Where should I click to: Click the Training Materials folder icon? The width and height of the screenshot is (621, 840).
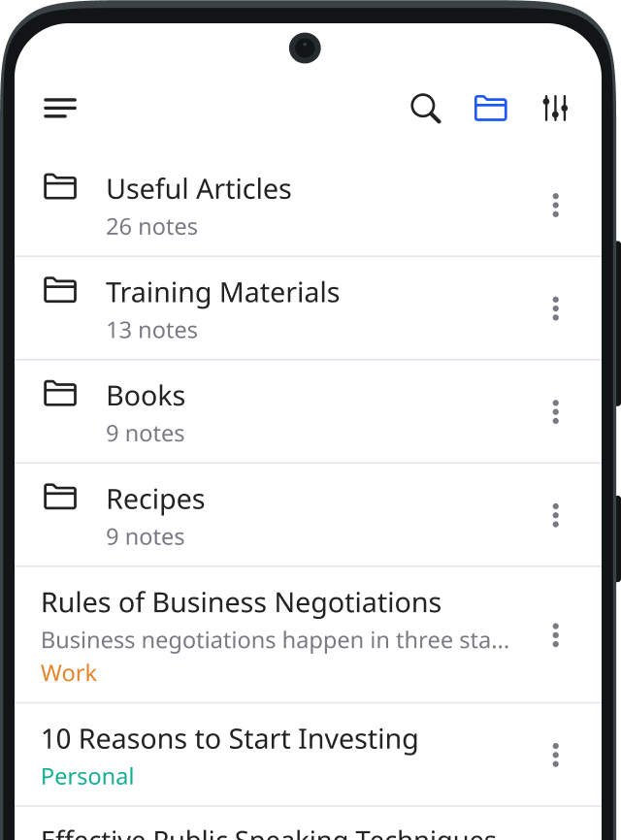[60, 290]
